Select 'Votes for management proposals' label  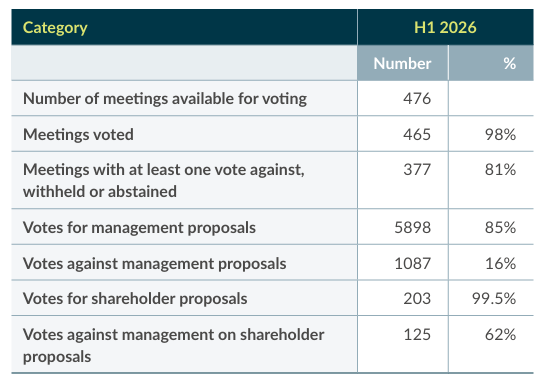[139, 228]
